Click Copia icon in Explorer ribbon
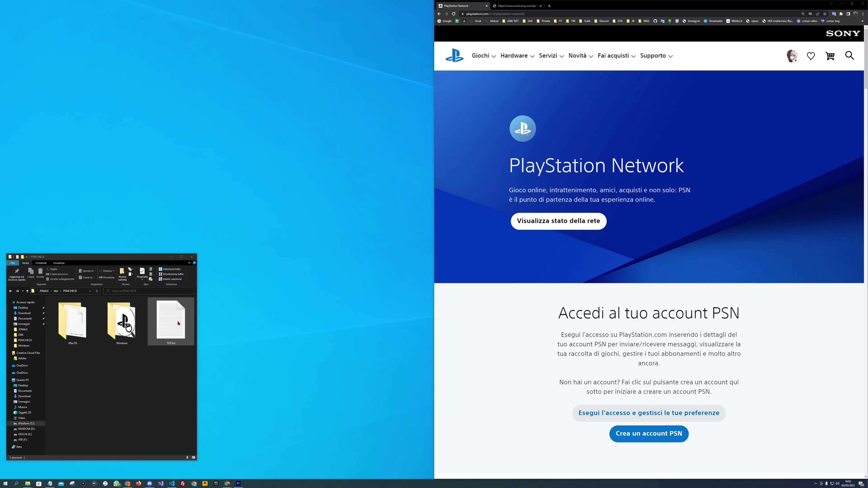The height and width of the screenshot is (488, 868). point(31,273)
